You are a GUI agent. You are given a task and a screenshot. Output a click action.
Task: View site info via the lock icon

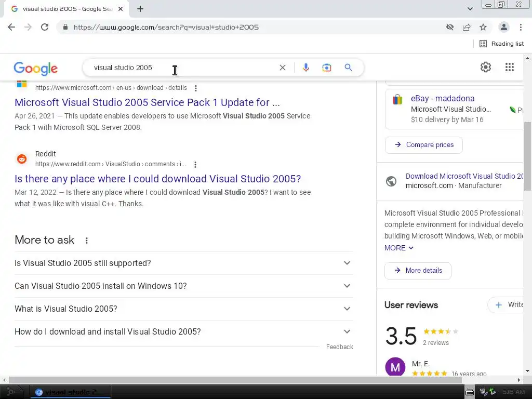65,27
